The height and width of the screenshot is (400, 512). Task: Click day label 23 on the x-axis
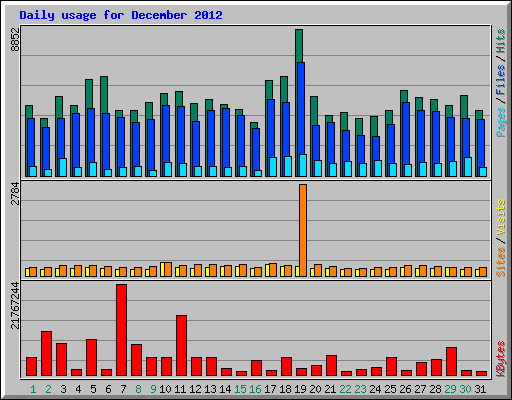click(360, 389)
